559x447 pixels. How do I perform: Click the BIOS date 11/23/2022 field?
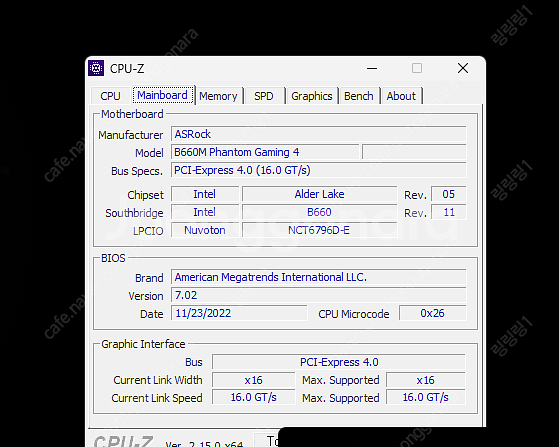click(239, 313)
